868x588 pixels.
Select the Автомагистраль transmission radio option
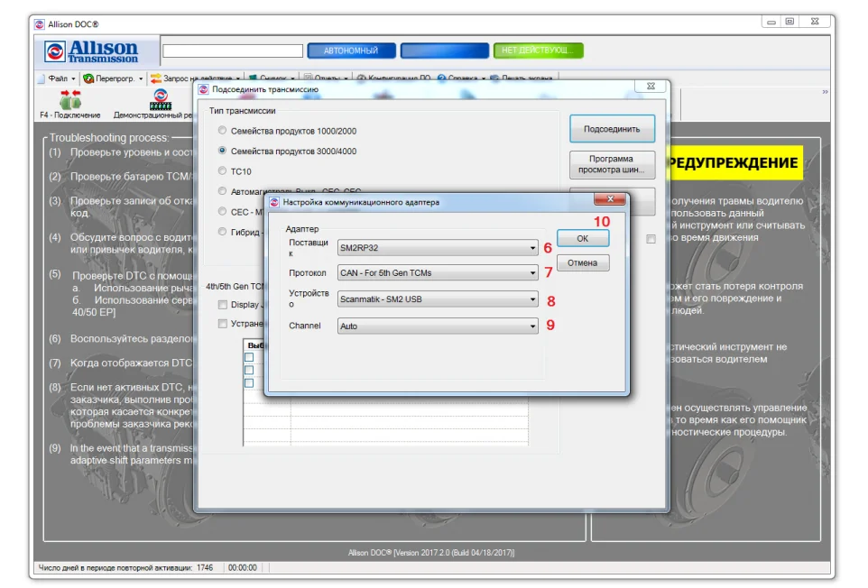pos(222,191)
